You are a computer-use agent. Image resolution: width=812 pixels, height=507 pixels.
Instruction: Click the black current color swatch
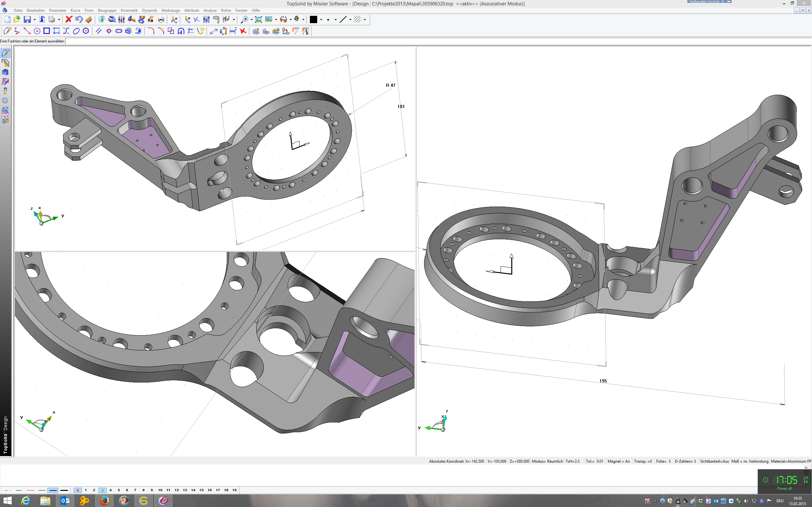tap(313, 19)
